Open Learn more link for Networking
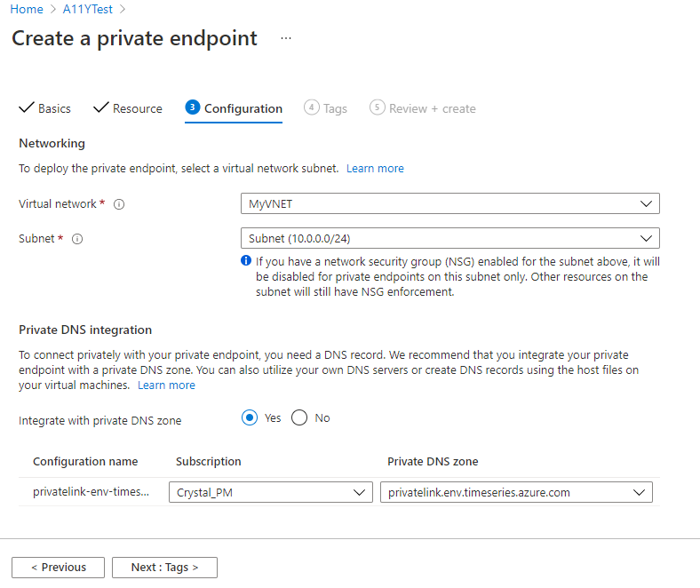 (375, 168)
